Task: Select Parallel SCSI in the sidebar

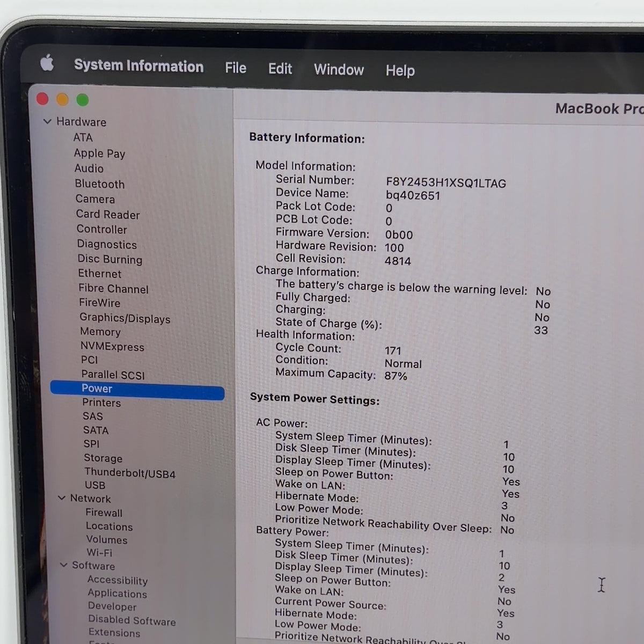Action: pos(113,375)
